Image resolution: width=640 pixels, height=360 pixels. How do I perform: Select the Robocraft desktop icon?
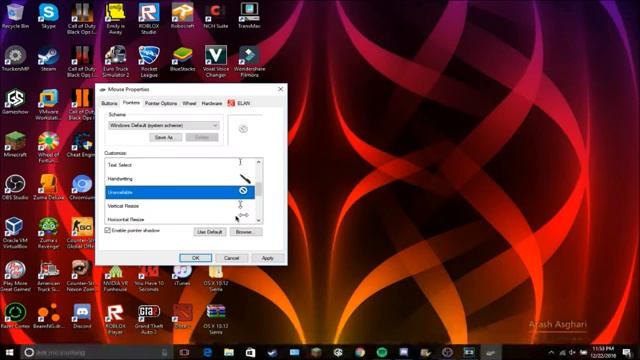tap(182, 16)
